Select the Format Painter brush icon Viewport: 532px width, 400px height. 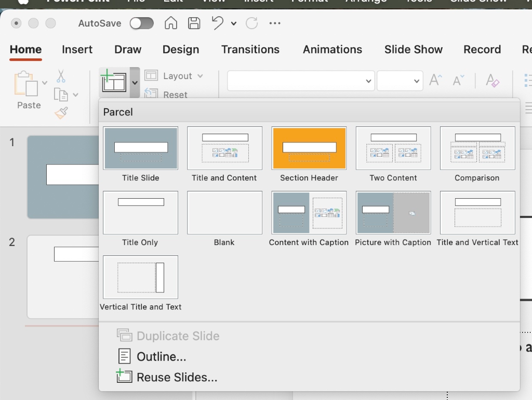point(60,113)
